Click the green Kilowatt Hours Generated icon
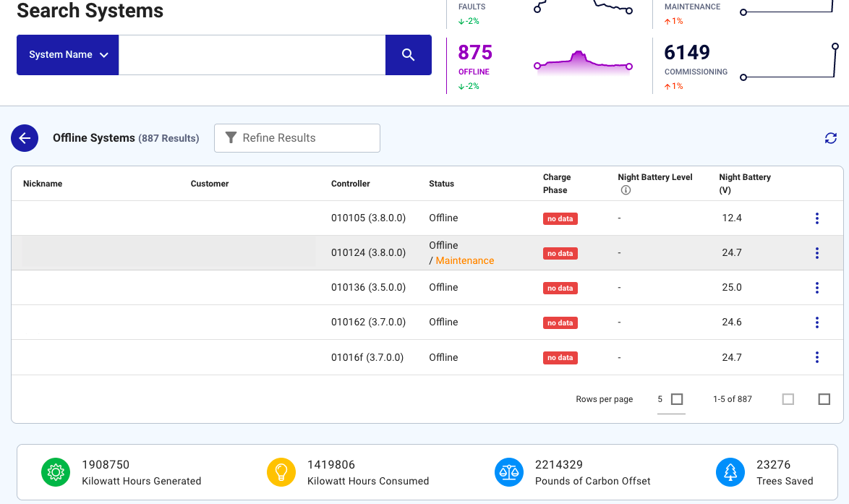This screenshot has width=849, height=504. (x=55, y=472)
